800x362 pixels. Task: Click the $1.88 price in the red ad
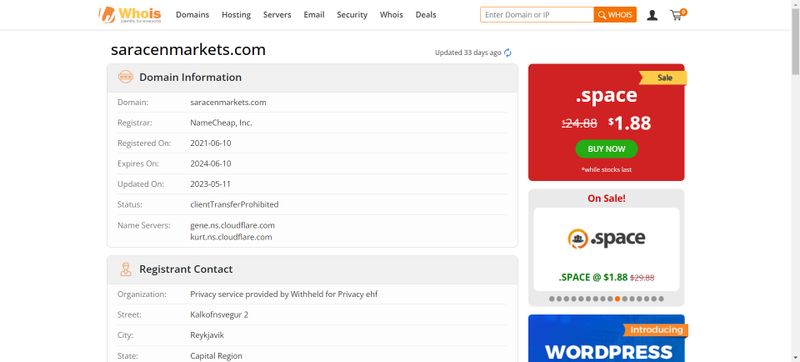(x=630, y=122)
